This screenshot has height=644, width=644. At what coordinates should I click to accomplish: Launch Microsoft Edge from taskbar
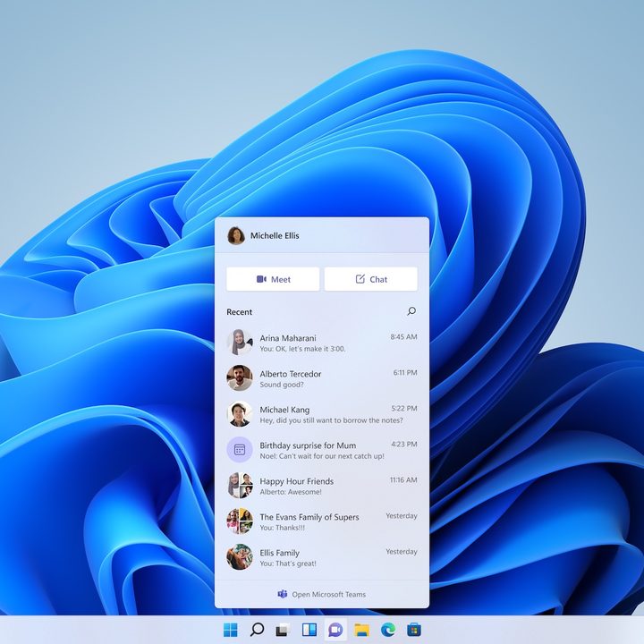point(388,629)
